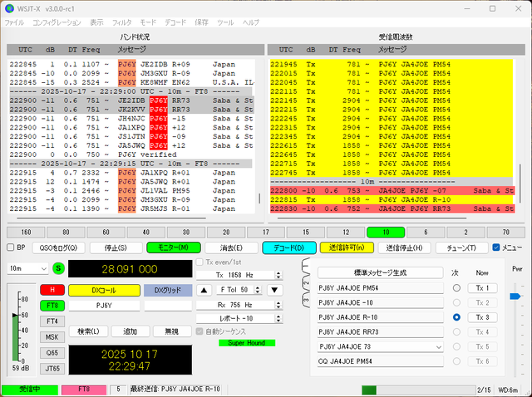Select the next radio for Tx 4
The width and height of the screenshot is (532, 397).
coord(456,332)
